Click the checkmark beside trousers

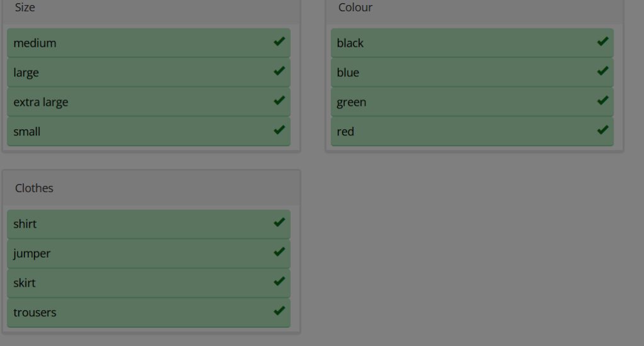pyautogui.click(x=279, y=311)
